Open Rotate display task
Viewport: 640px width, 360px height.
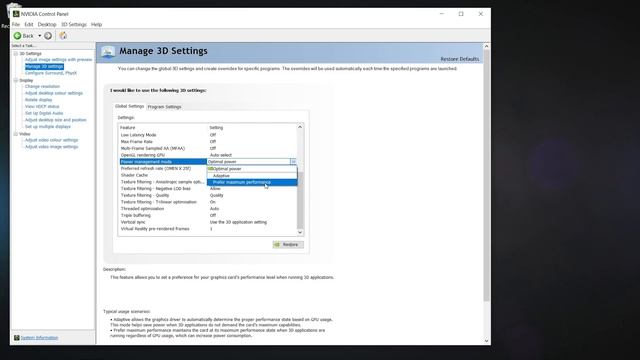pyautogui.click(x=38, y=100)
